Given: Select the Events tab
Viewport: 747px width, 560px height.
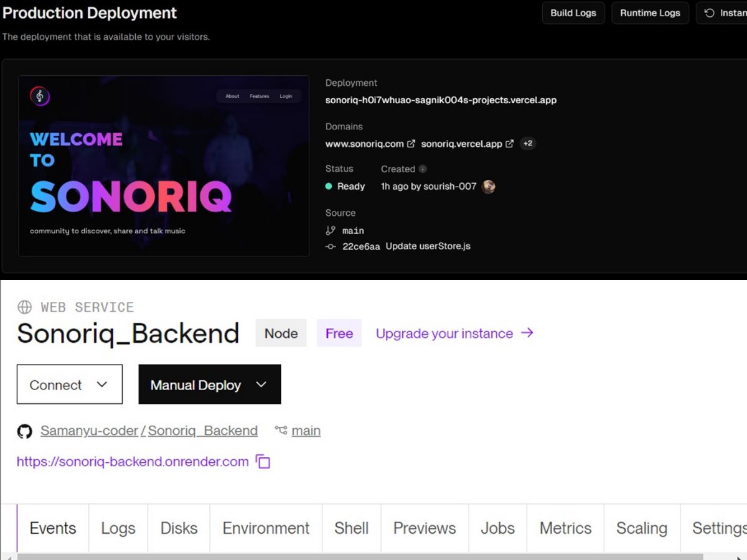Looking at the screenshot, I should (x=53, y=528).
